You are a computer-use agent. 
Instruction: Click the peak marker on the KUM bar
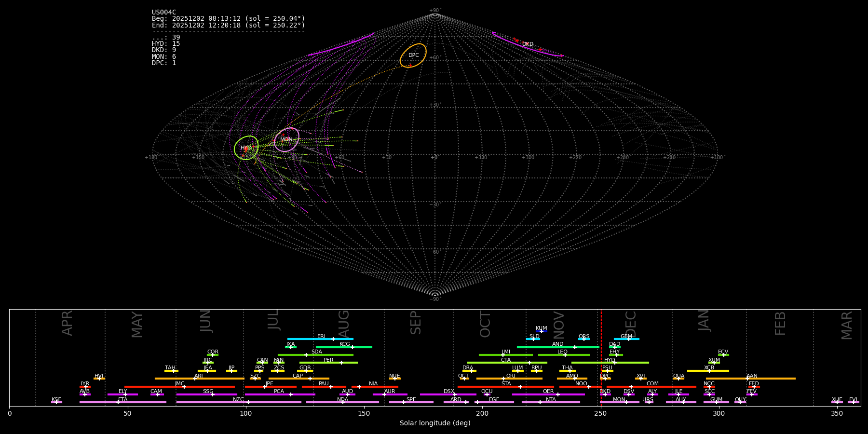click(x=542, y=331)
